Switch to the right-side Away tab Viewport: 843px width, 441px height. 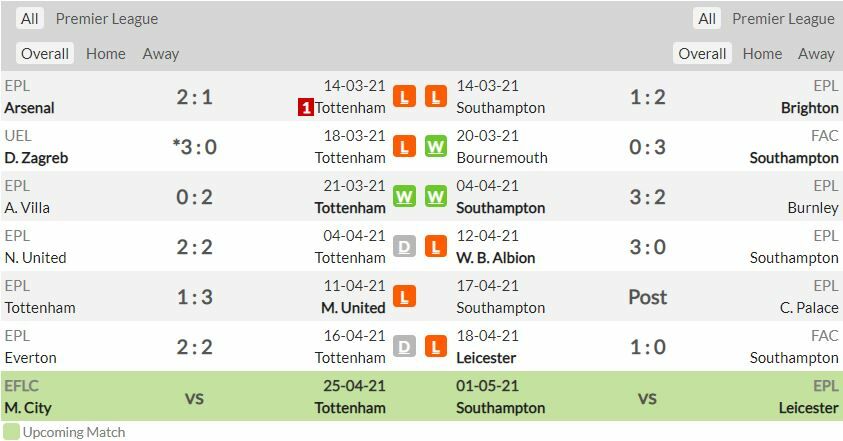pyautogui.click(x=816, y=54)
